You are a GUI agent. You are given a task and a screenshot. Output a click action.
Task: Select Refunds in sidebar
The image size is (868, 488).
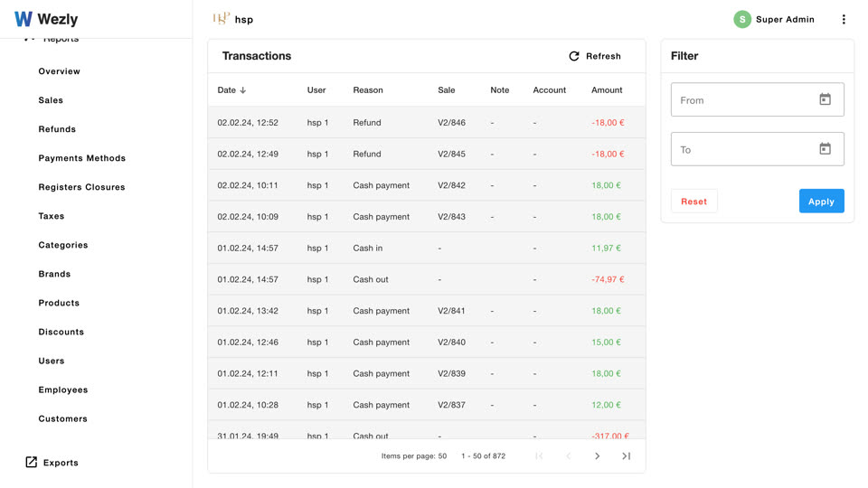tap(57, 129)
